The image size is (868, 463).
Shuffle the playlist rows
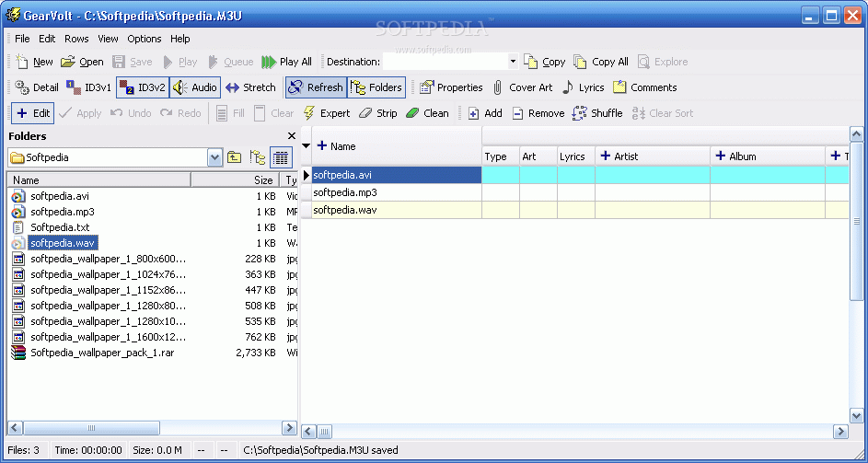pyautogui.click(x=597, y=113)
